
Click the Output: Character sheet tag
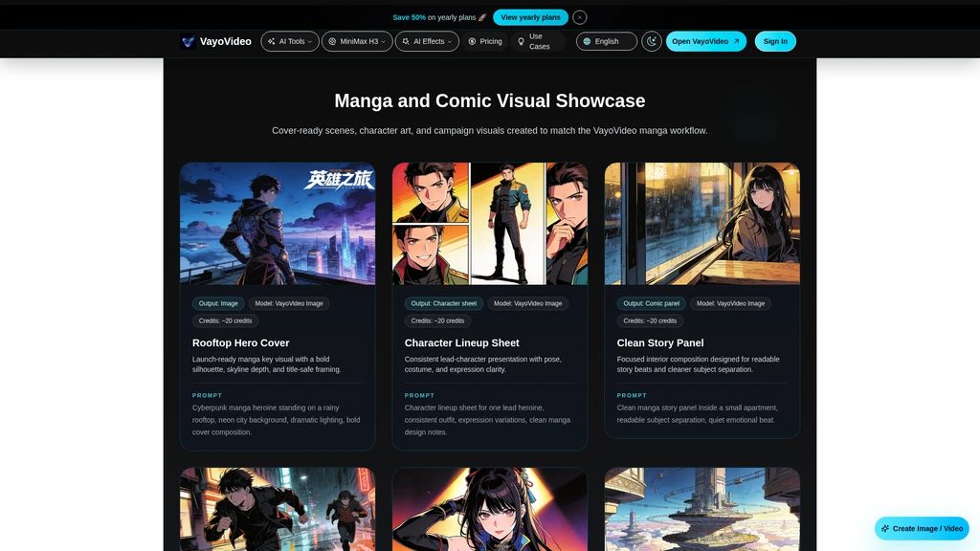(x=444, y=303)
